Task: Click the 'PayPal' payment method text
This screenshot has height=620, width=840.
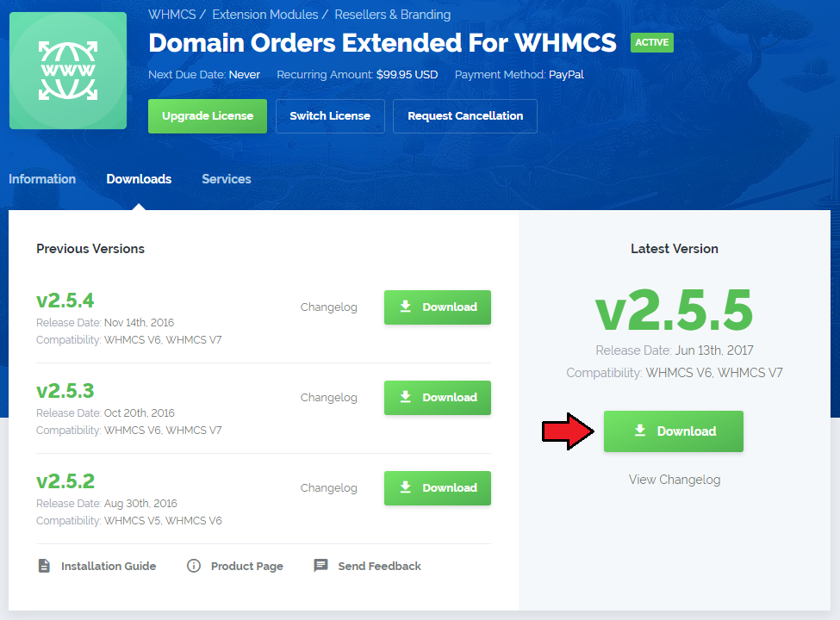Action: click(566, 75)
